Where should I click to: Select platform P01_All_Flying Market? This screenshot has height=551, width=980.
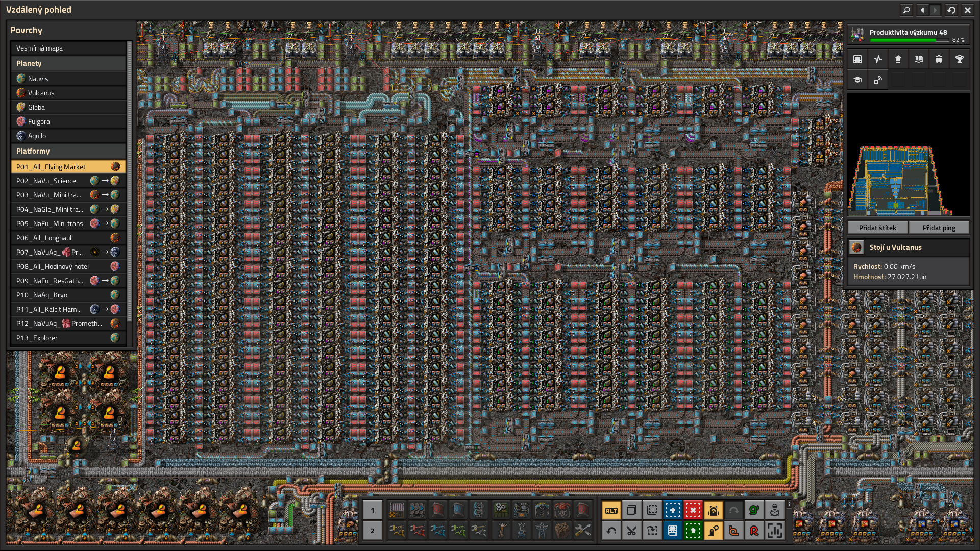click(x=68, y=167)
